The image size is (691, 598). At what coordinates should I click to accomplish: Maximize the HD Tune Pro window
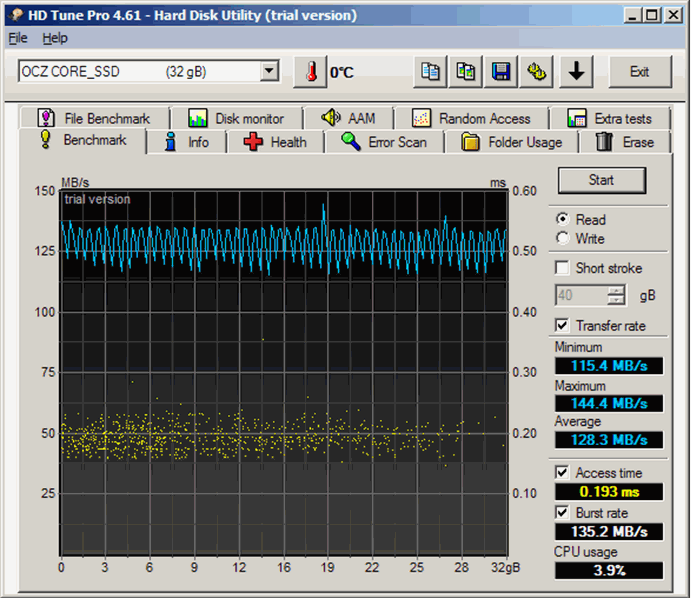(x=652, y=15)
